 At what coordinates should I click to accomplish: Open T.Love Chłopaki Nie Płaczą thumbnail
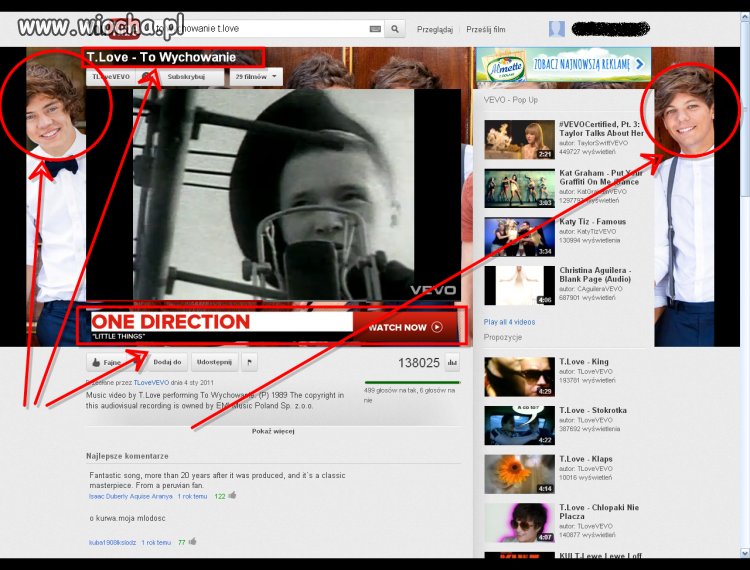519,523
